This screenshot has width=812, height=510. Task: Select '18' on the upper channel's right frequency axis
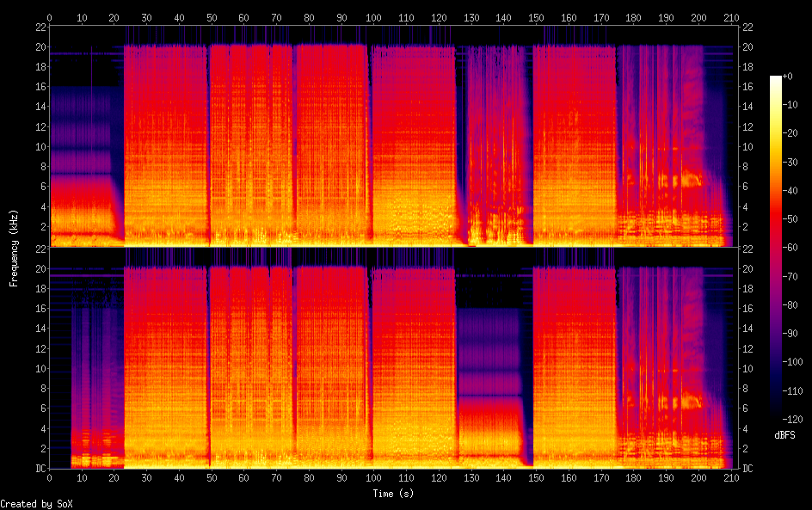pos(747,67)
